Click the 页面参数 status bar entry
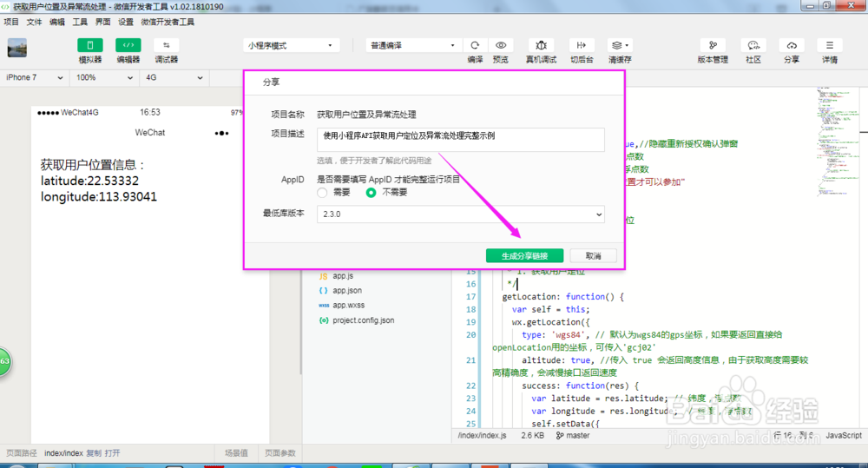Image resolution: width=868 pixels, height=468 pixels. point(279,453)
